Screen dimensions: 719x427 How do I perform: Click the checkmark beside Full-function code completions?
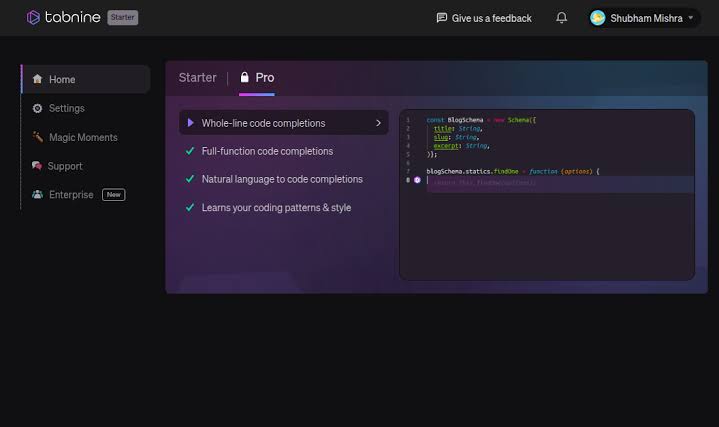pos(190,151)
